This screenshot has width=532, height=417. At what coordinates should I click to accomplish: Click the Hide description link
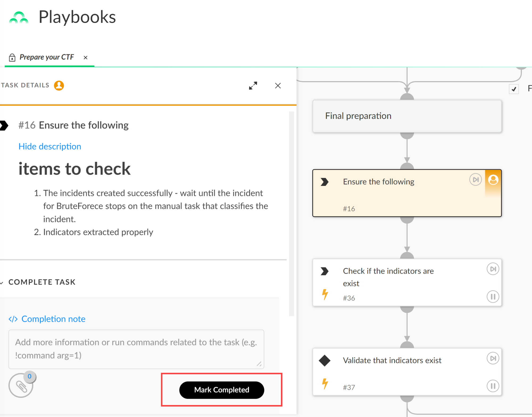click(x=50, y=147)
